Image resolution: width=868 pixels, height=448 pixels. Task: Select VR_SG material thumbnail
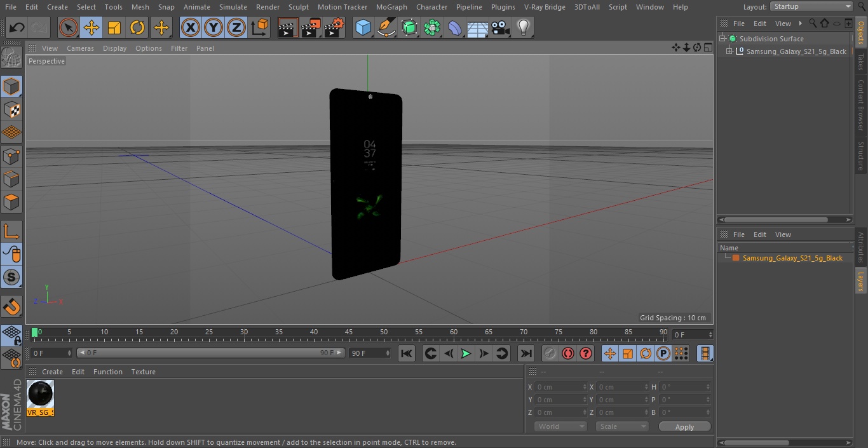[x=41, y=398]
